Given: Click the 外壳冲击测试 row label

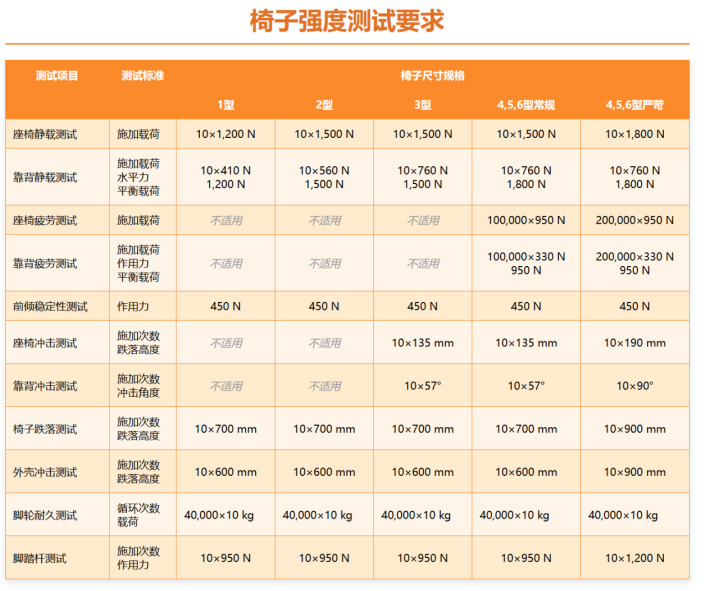Looking at the screenshot, I should (x=45, y=472).
